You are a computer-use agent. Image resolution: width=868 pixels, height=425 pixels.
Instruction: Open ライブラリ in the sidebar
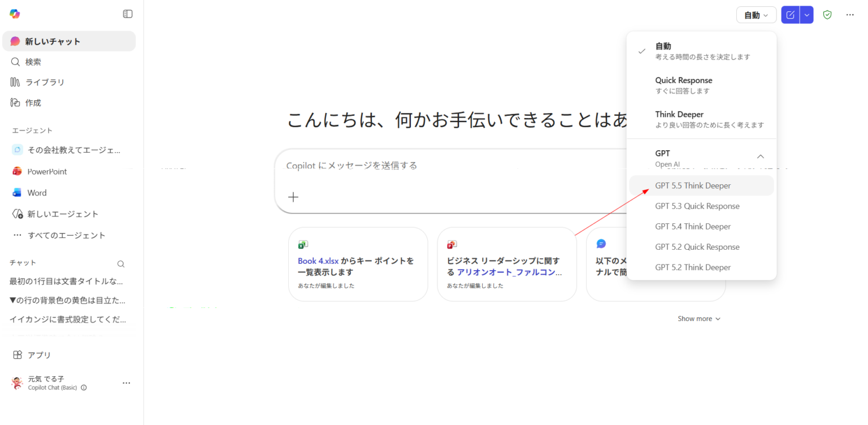(x=69, y=82)
